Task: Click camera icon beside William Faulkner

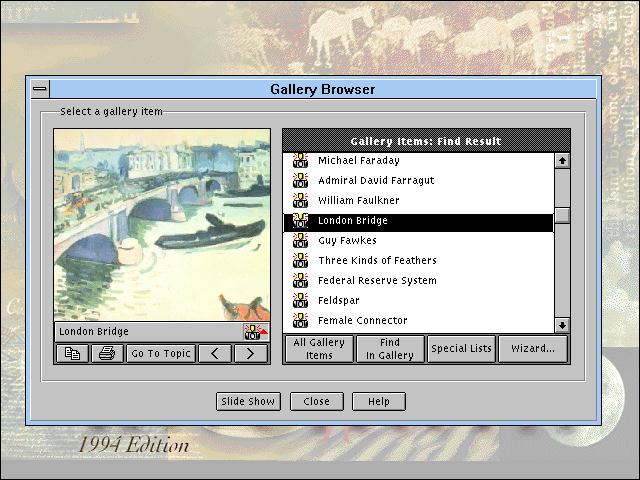Action: [300, 200]
